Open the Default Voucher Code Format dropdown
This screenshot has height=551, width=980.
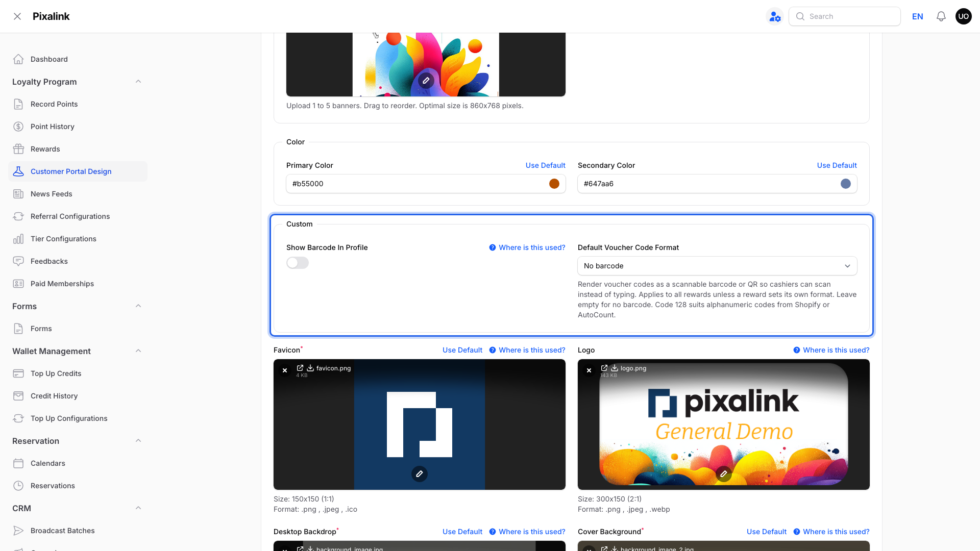click(x=717, y=266)
